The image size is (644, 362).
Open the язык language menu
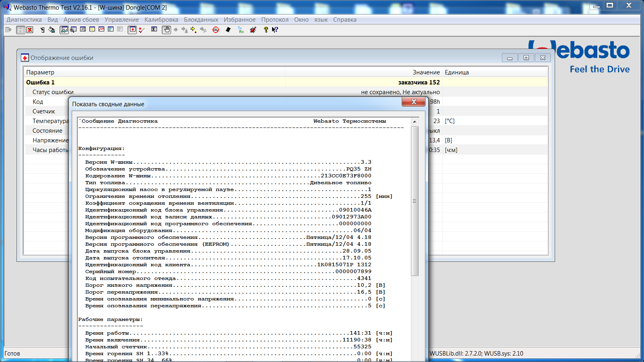tap(321, 20)
